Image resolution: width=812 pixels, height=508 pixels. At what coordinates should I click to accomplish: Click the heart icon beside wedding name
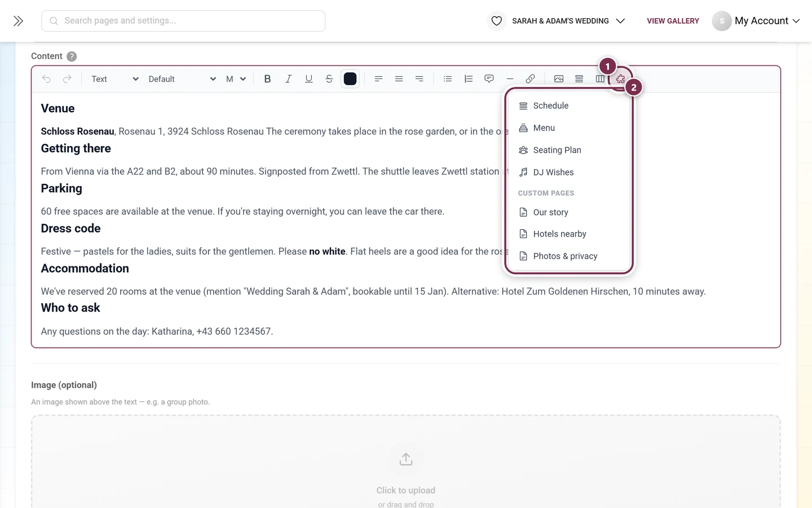496,21
